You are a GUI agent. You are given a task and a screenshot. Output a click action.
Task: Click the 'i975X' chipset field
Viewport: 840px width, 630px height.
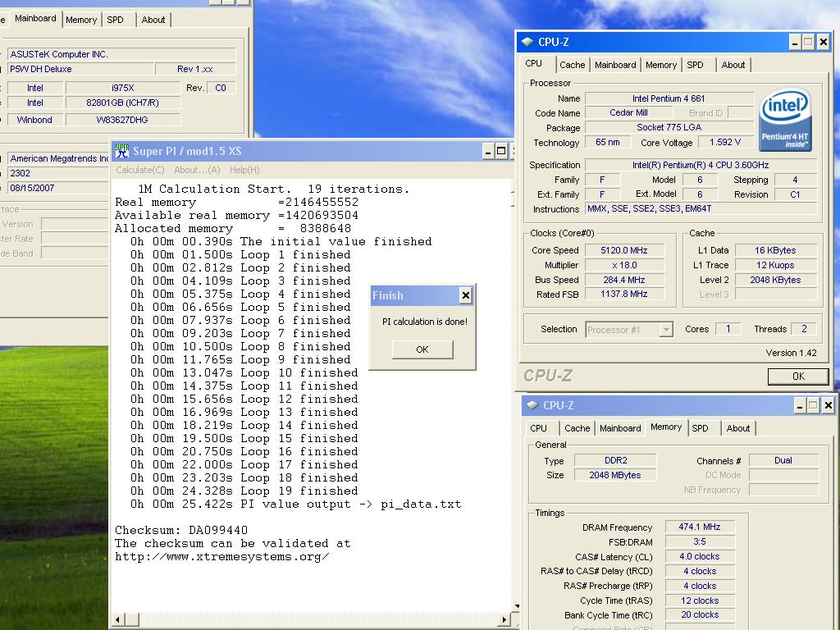click(123, 88)
